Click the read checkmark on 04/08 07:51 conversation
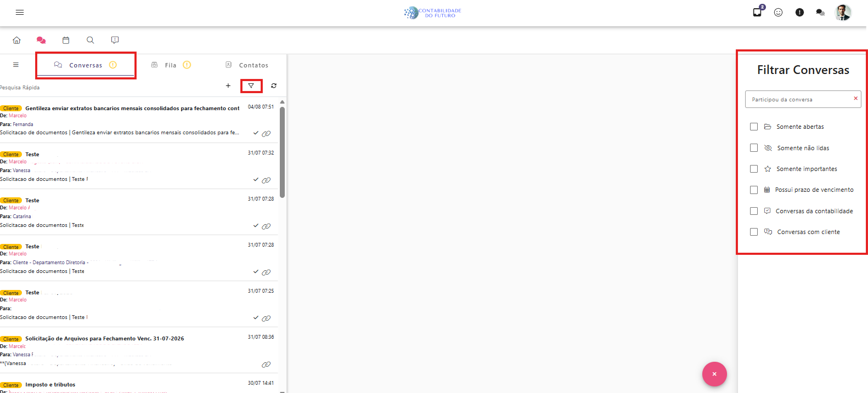 (x=256, y=133)
